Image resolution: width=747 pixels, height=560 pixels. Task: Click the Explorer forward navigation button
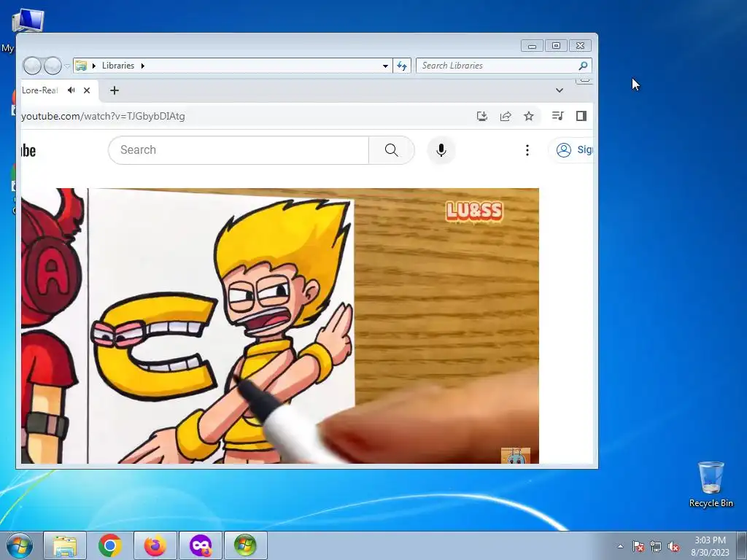tap(53, 66)
